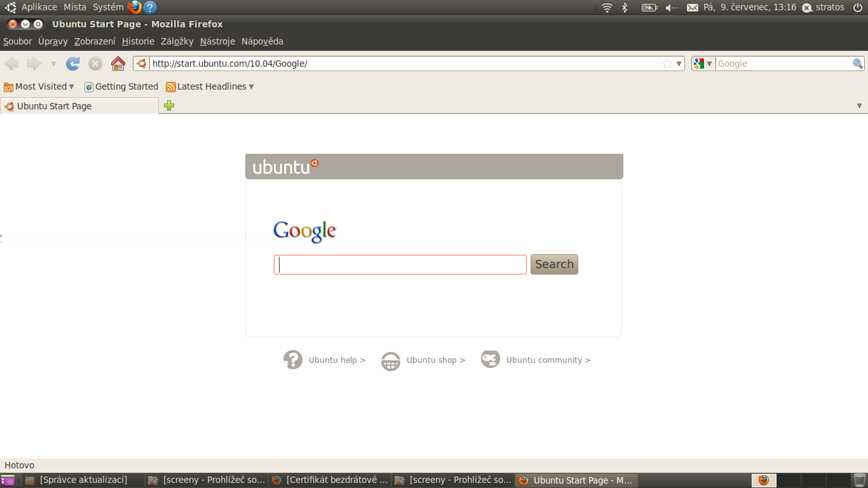Open the Systém panel menu

point(108,7)
